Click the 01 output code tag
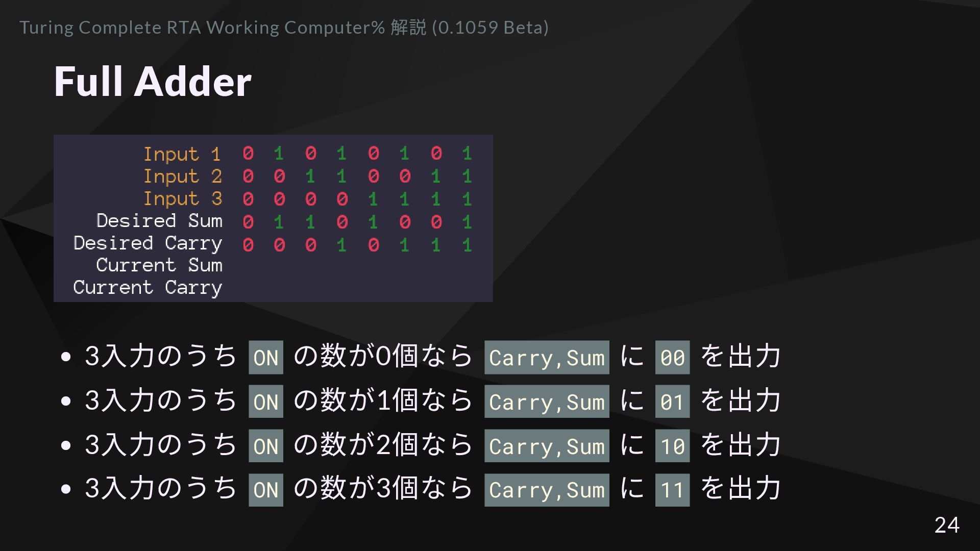 [672, 402]
